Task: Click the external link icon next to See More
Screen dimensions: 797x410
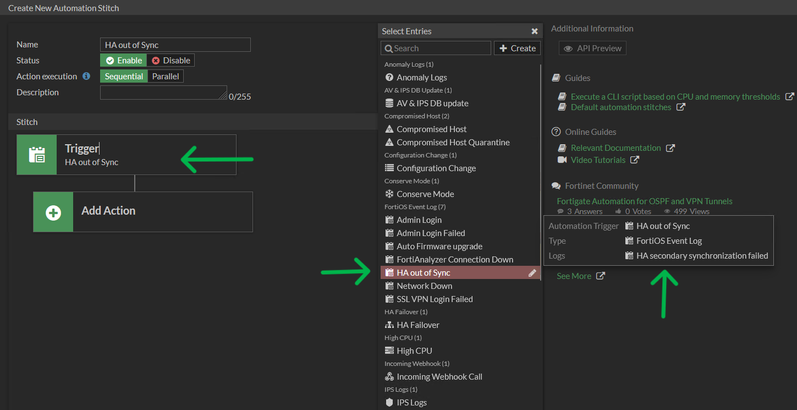Action: point(600,277)
